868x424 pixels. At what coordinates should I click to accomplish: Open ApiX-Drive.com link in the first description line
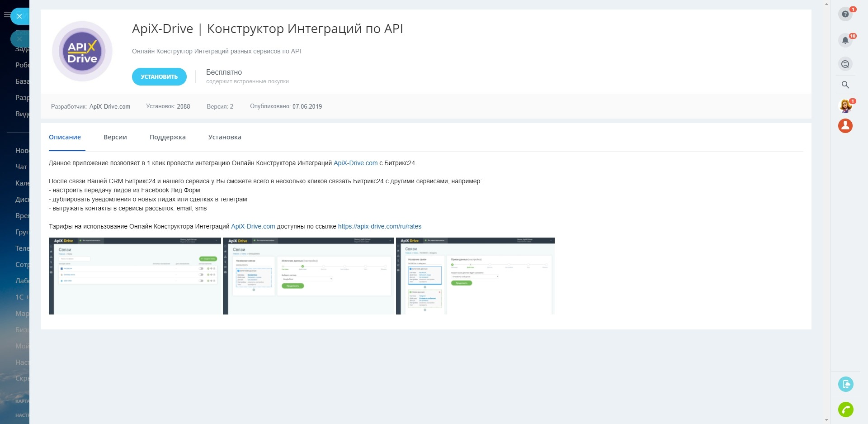[x=355, y=163]
